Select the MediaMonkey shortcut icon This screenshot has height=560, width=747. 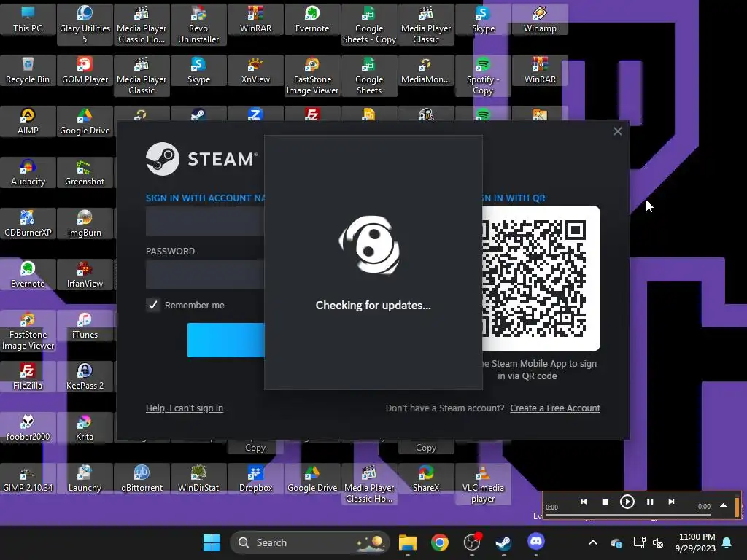[426, 71]
